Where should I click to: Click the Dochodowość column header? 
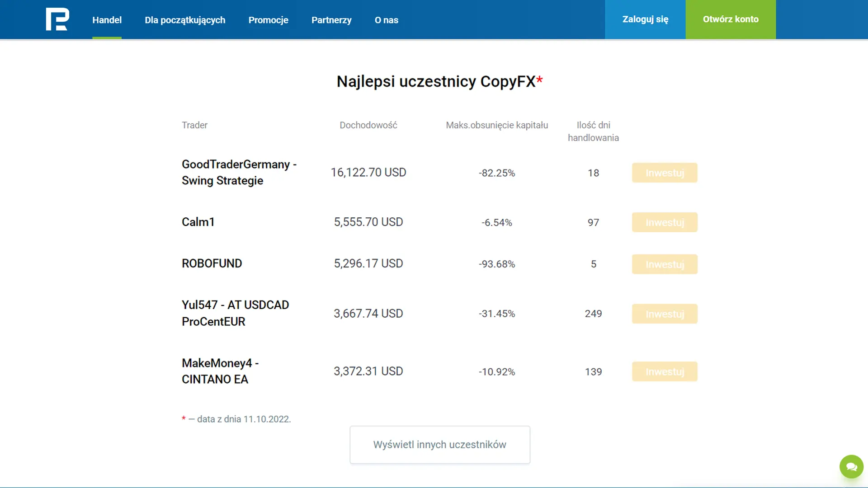368,125
